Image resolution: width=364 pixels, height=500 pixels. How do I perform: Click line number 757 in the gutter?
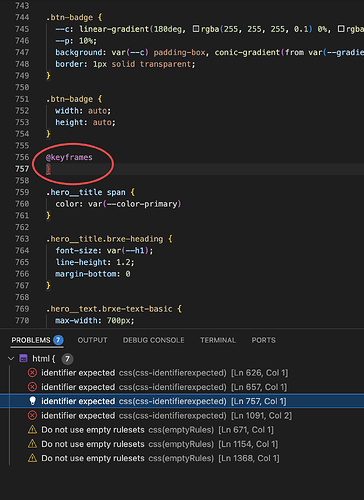[22, 169]
